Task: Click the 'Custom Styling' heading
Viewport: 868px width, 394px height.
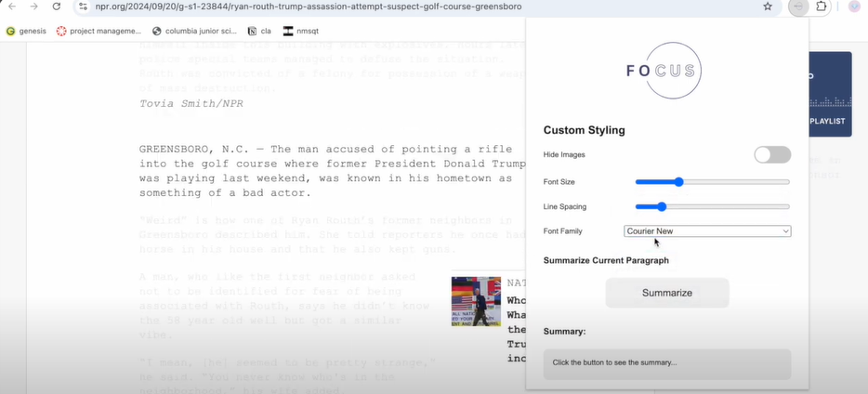Action: (x=584, y=130)
